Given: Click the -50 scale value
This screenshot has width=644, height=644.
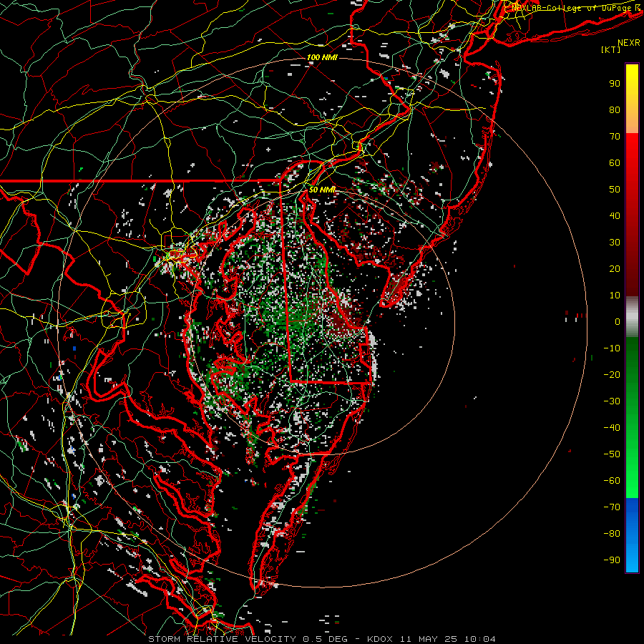Looking at the screenshot, I should [x=612, y=454].
